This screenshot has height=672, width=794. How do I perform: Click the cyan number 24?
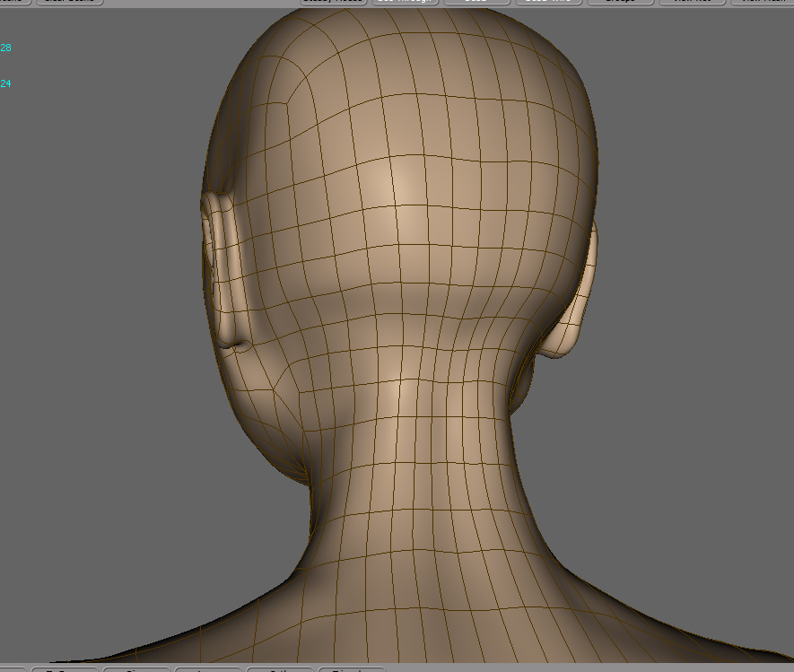(x=5, y=83)
